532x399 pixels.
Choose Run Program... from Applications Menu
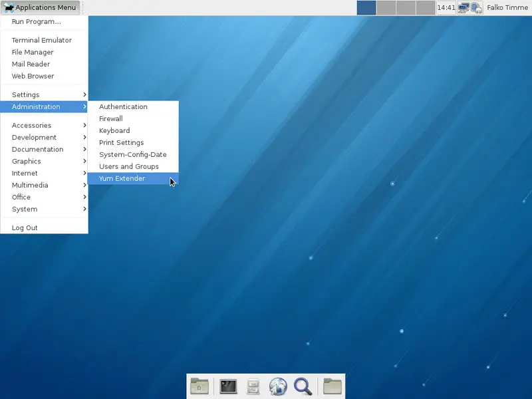coord(36,21)
